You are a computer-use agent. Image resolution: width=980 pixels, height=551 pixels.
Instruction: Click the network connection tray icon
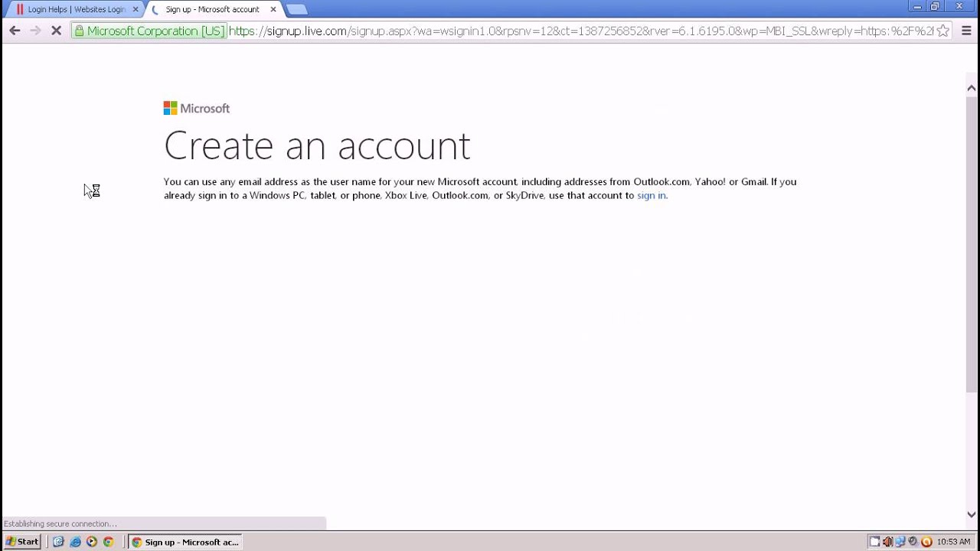[x=900, y=542]
